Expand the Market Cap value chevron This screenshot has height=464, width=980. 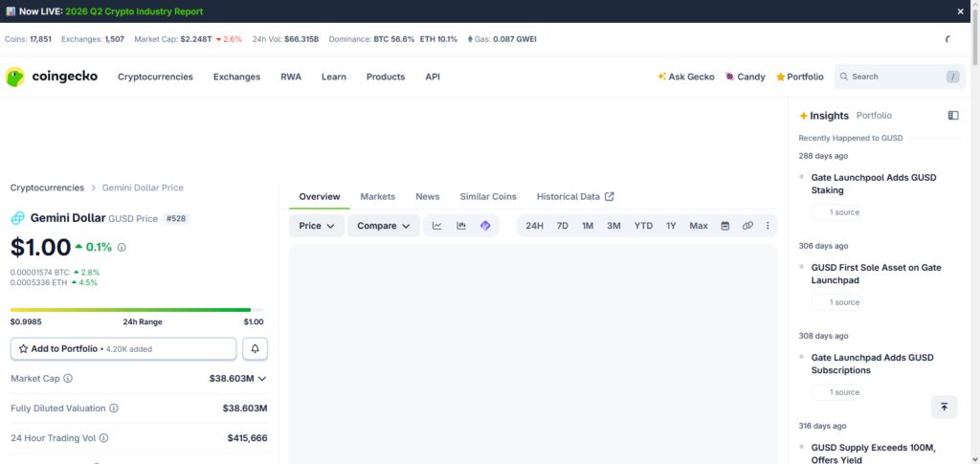(x=262, y=379)
